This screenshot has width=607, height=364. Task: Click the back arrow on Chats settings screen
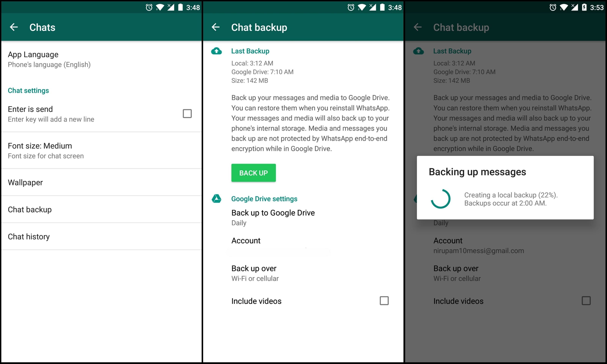(x=13, y=27)
